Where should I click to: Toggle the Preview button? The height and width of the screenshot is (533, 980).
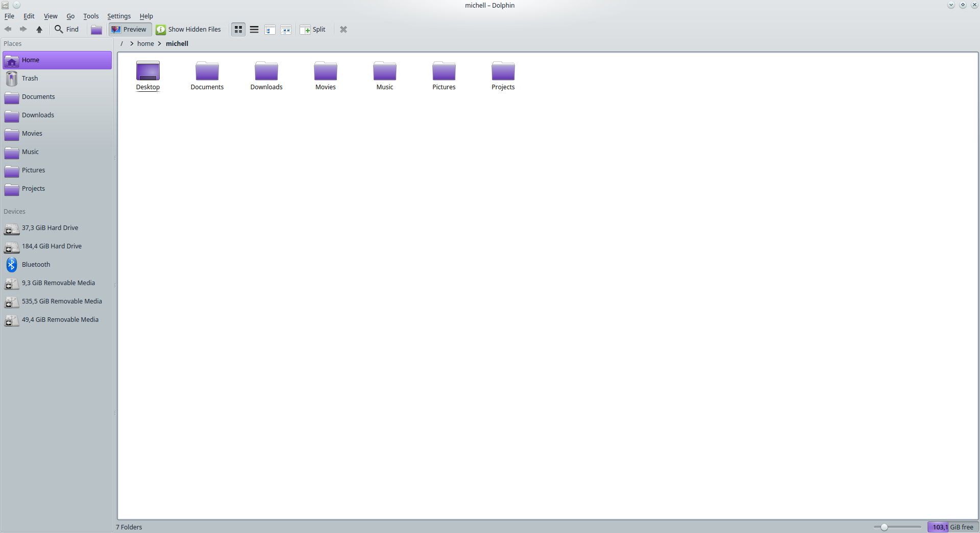tap(130, 30)
